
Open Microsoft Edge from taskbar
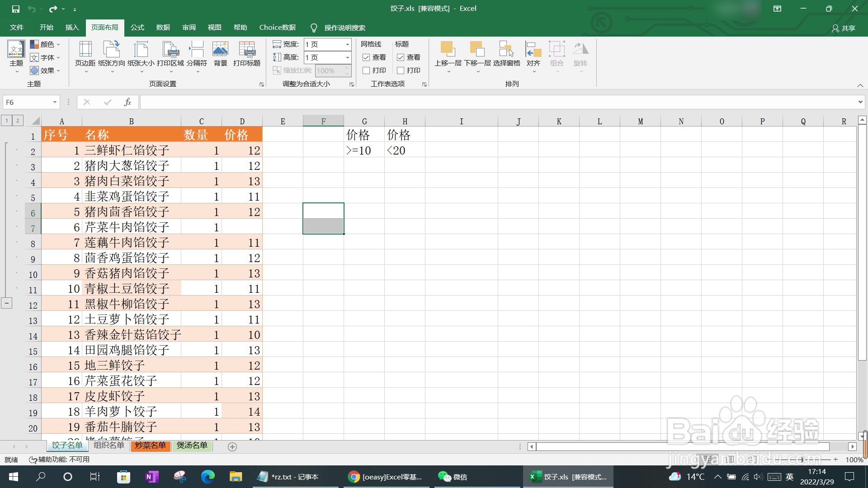(208, 477)
